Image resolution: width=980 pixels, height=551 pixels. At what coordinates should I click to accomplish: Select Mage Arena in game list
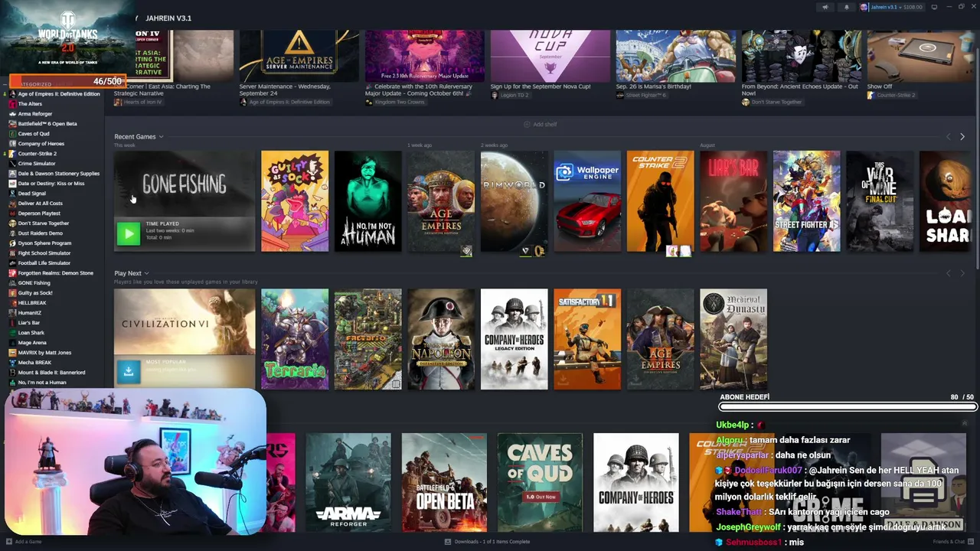pos(31,343)
